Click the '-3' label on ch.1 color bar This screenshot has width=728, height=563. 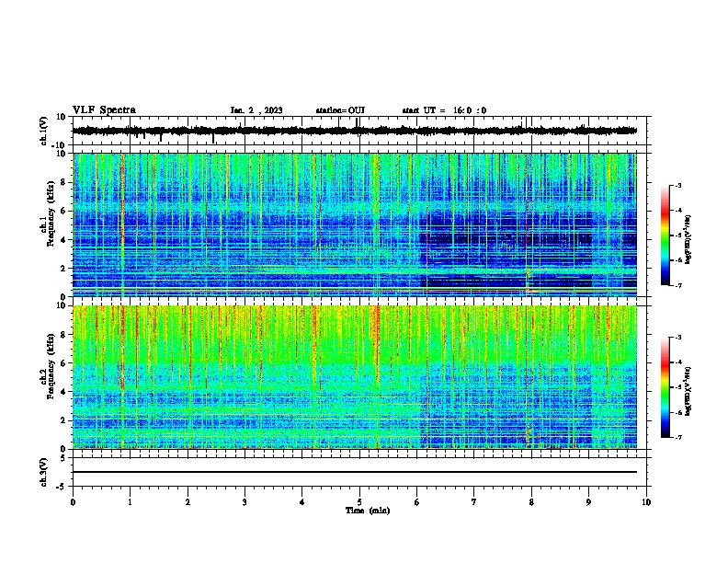click(x=678, y=186)
